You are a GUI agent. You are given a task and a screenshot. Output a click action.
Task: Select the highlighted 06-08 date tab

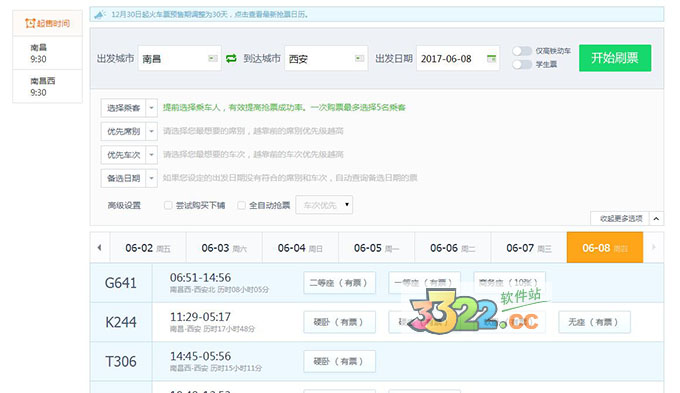point(605,248)
